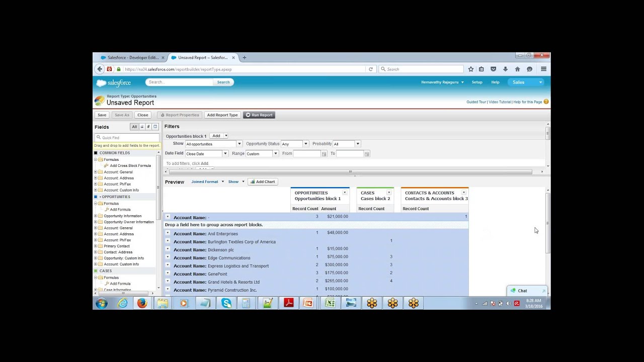644x362 pixels.
Task: Open the Show menu in Preview
Action: (236, 182)
